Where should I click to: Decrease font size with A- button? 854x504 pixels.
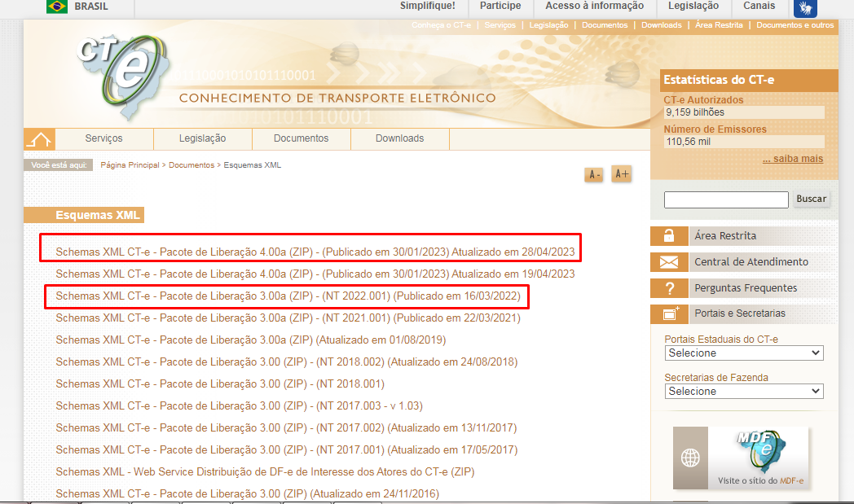(594, 175)
